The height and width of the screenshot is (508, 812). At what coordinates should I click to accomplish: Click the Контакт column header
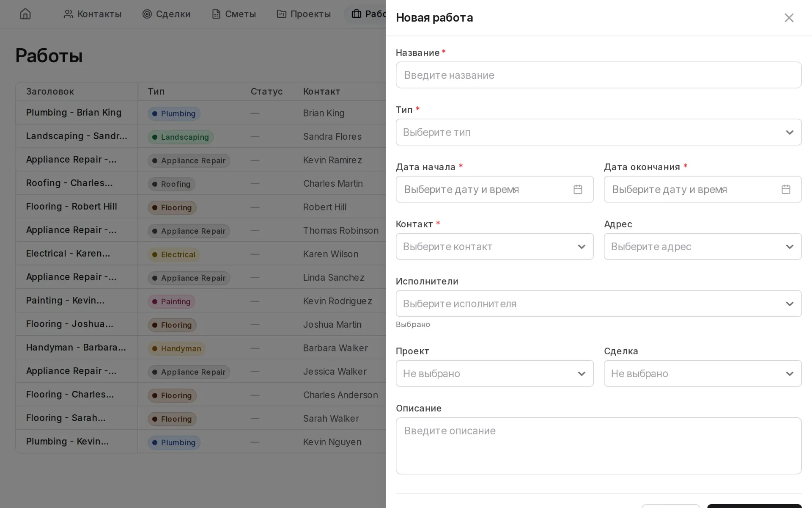321,91
